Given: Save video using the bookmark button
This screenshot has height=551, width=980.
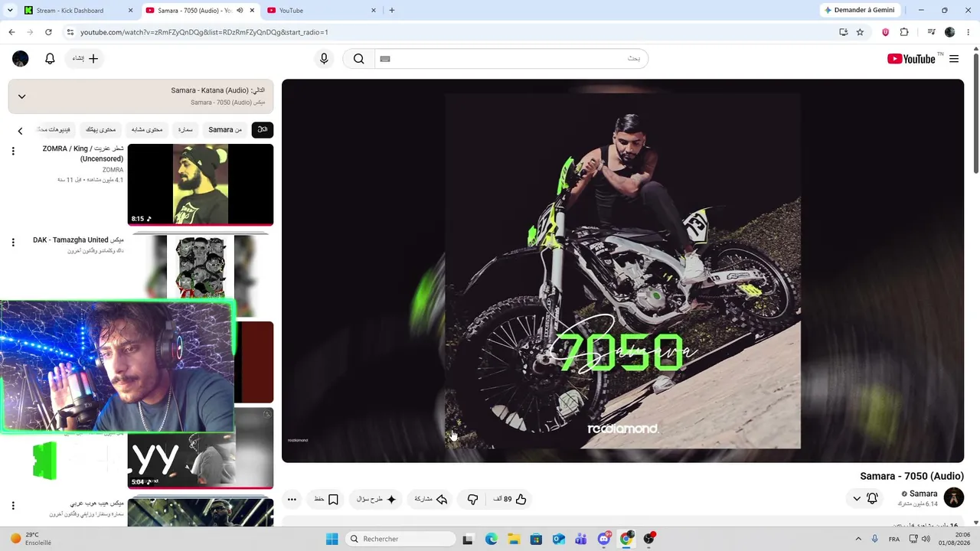Looking at the screenshot, I should coord(326,499).
